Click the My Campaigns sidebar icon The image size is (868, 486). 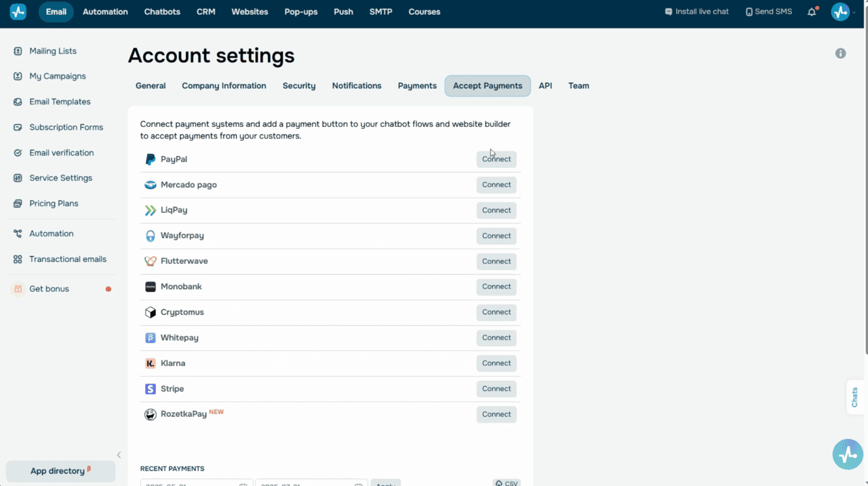(18, 76)
